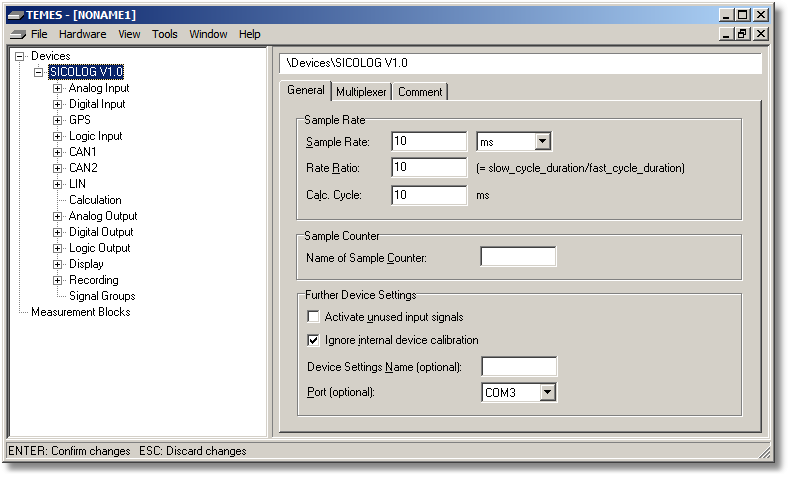Click the Rate Ratio value field
The image size is (789, 477).
(429, 168)
